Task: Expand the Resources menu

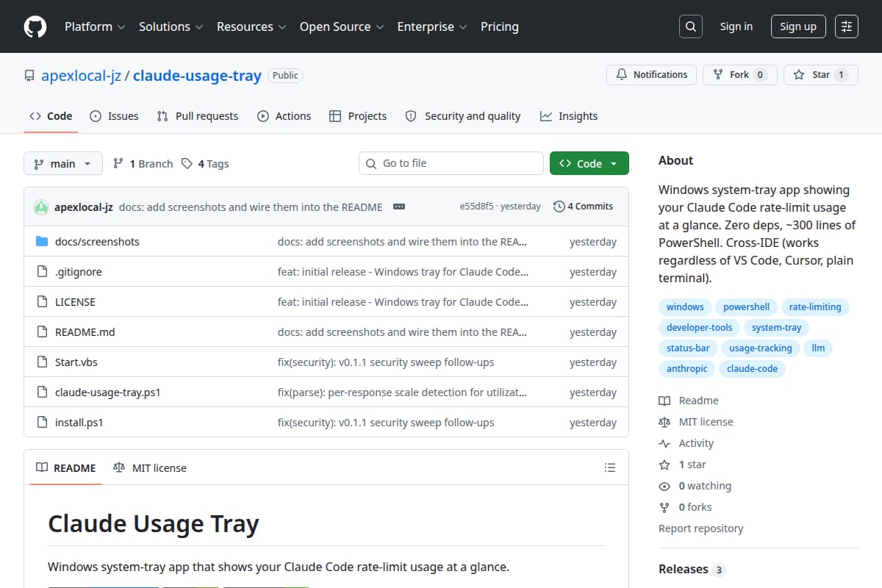Action: click(251, 26)
